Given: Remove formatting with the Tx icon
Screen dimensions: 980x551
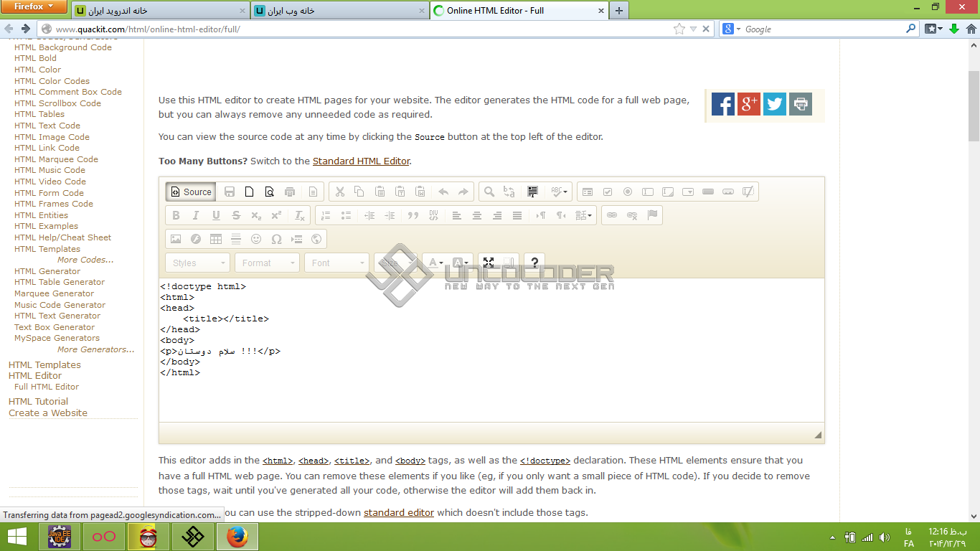Looking at the screenshot, I should pyautogui.click(x=300, y=215).
